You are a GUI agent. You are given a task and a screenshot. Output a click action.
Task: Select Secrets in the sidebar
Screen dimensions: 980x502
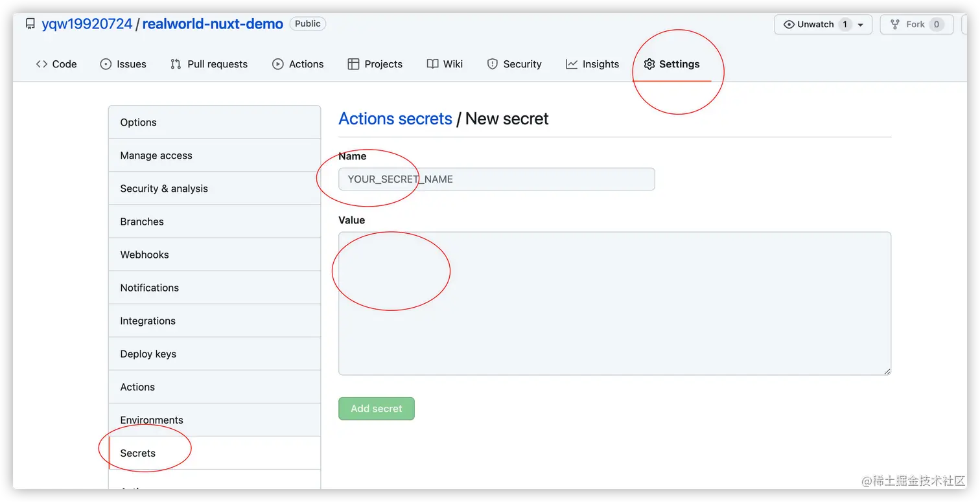coord(215,453)
